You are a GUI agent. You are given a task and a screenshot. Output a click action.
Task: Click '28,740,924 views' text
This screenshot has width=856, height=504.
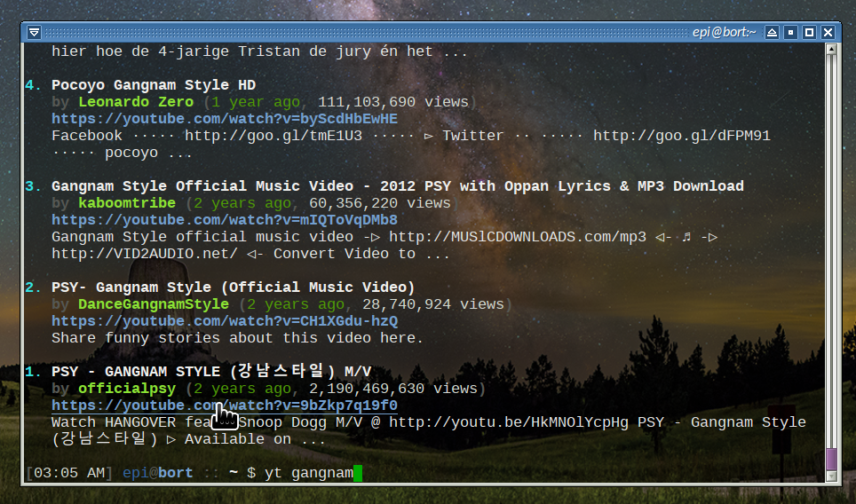pyautogui.click(x=433, y=303)
